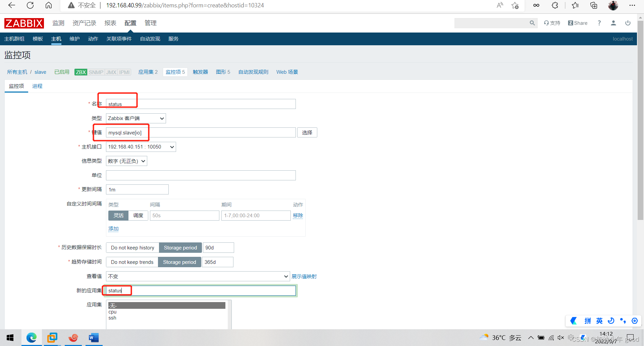The image size is (644, 346).
Task: Open Zabbix help question mark
Action: (599, 23)
